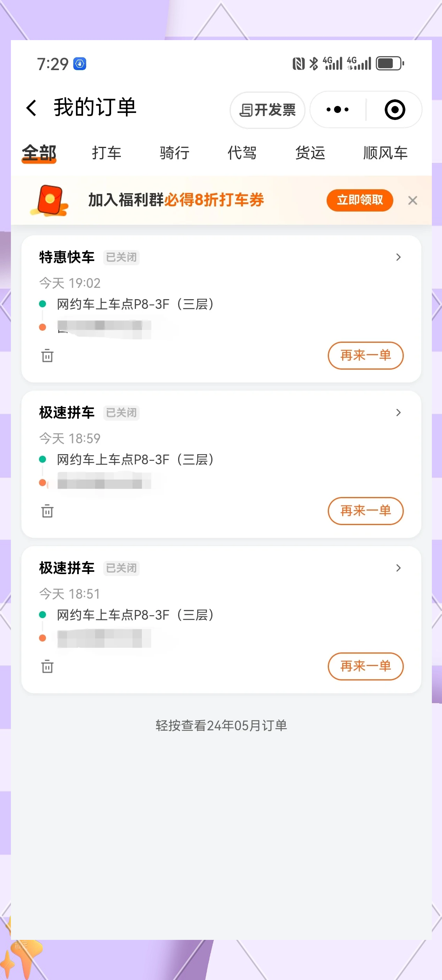
Task: Delete the 极速拼车 18:51 order
Action: [48, 666]
